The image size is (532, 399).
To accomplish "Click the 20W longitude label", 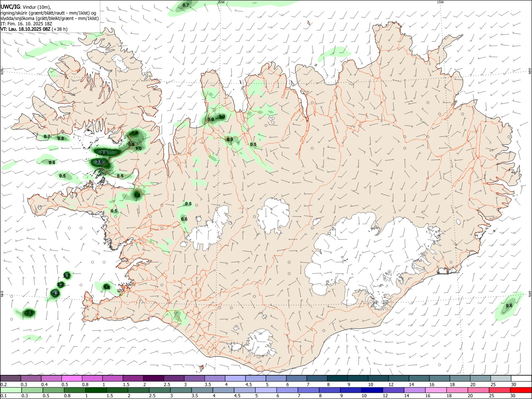I will [x=221, y=2].
